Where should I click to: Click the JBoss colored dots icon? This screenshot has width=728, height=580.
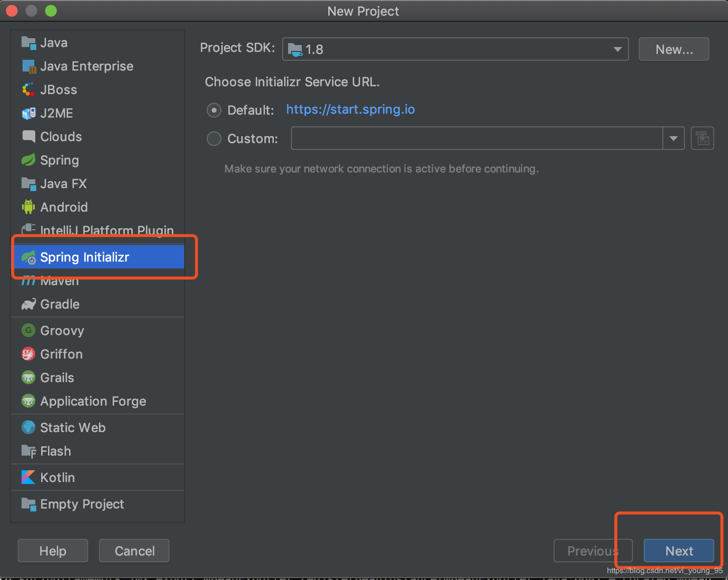tap(28, 90)
